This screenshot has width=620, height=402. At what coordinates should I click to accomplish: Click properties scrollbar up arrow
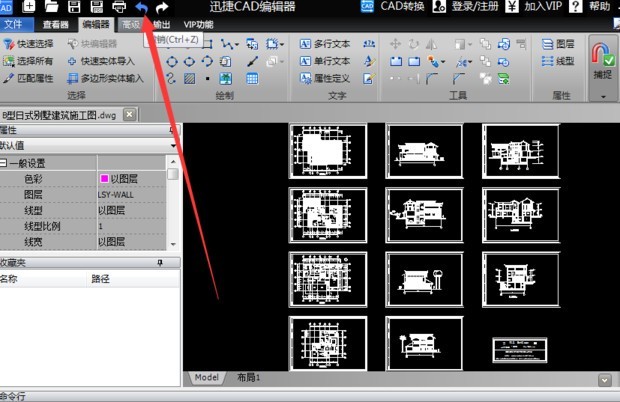(x=173, y=162)
